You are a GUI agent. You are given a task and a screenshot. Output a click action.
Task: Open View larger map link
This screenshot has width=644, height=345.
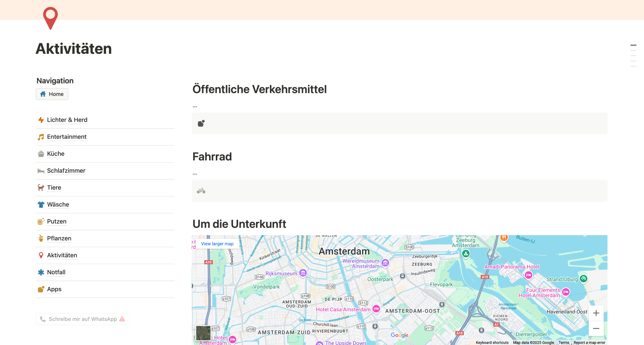[217, 244]
